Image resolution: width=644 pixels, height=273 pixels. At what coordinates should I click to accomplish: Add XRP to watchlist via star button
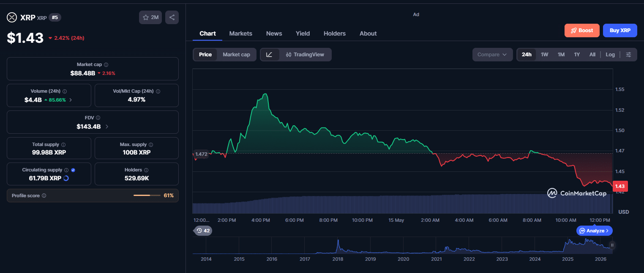(150, 17)
